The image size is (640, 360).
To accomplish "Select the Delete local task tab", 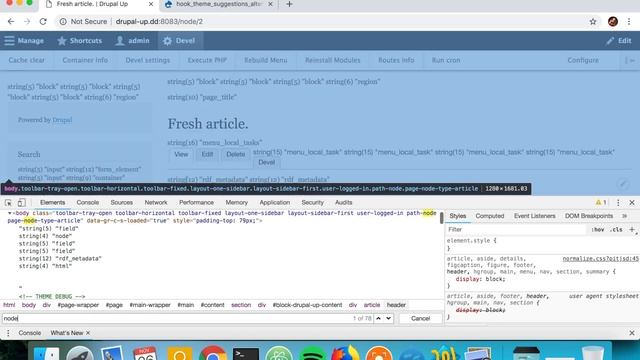I will pos(236,154).
